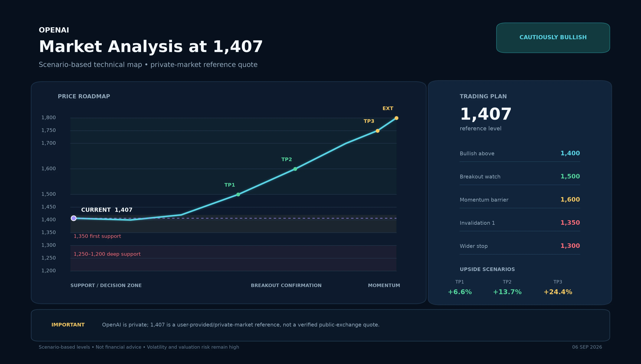Select the green TP1 data point on the line
The width and height of the screenshot is (641, 364).
pyautogui.click(x=238, y=195)
